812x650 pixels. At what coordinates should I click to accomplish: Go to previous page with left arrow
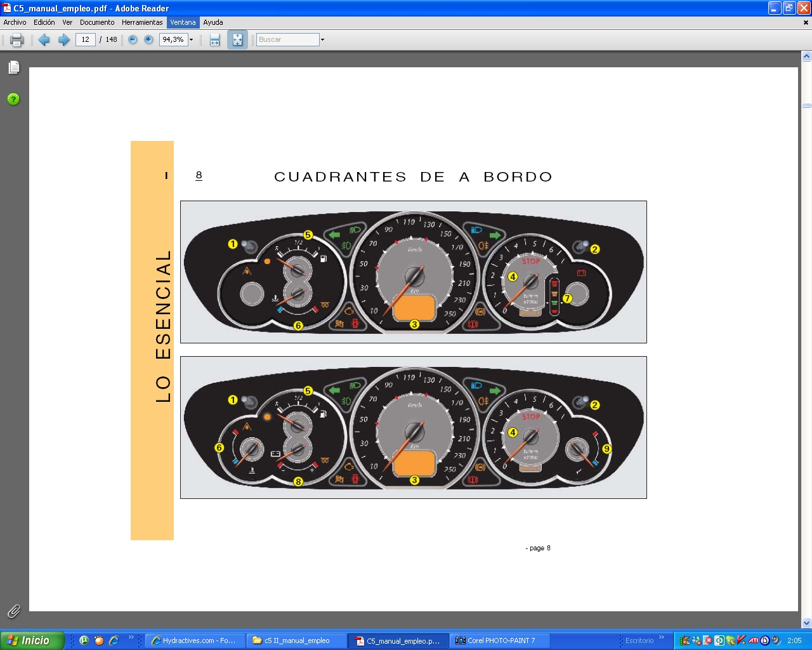point(44,40)
